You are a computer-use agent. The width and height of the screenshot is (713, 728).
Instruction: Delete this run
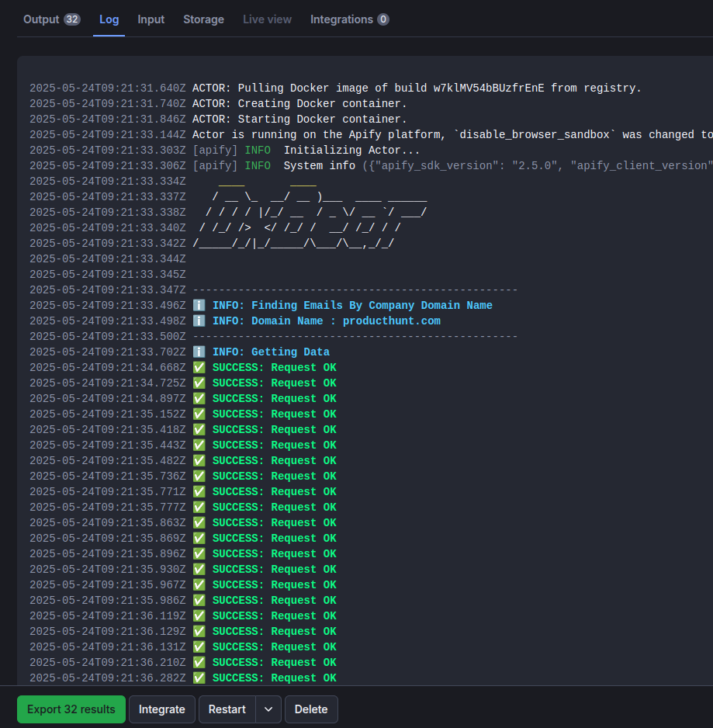(x=311, y=709)
